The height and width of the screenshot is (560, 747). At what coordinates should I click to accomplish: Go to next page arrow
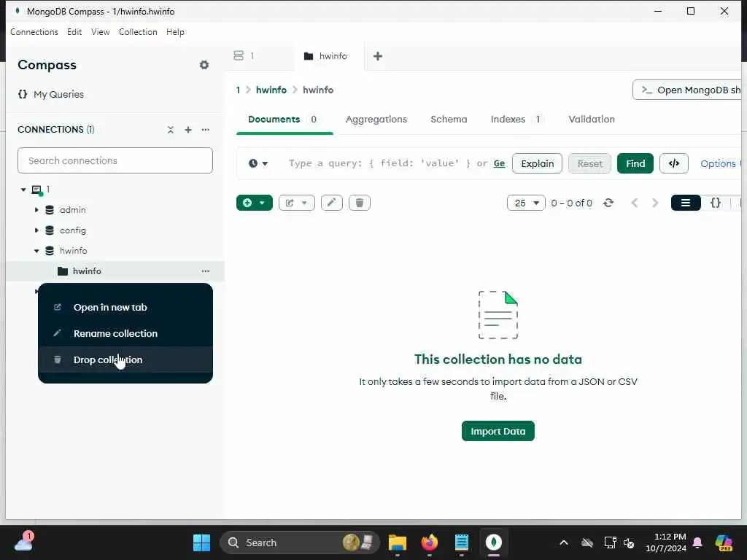tap(655, 203)
